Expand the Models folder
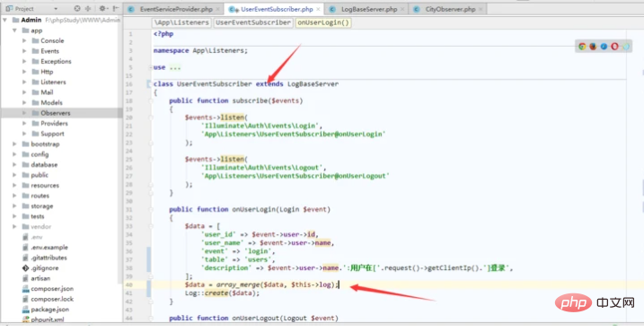This screenshot has width=644, height=332. tap(24, 102)
